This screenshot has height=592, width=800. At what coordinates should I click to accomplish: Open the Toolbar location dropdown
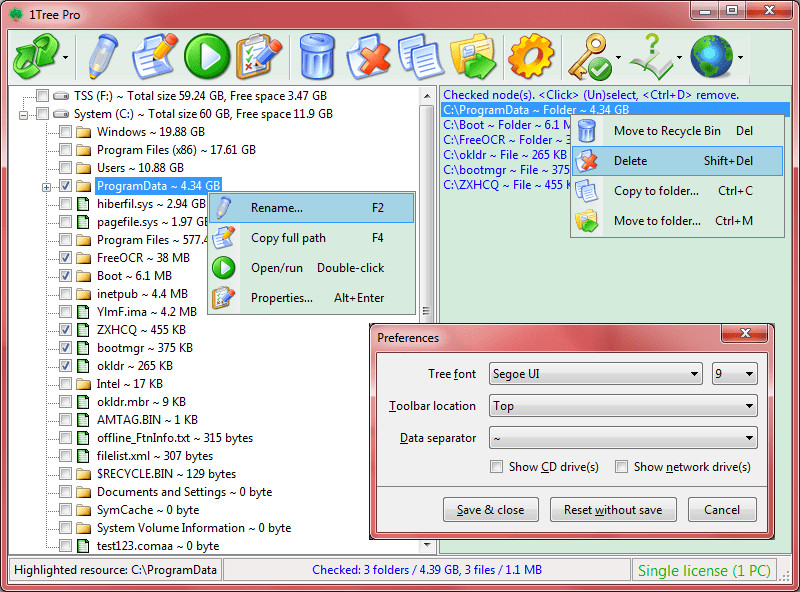pos(623,406)
